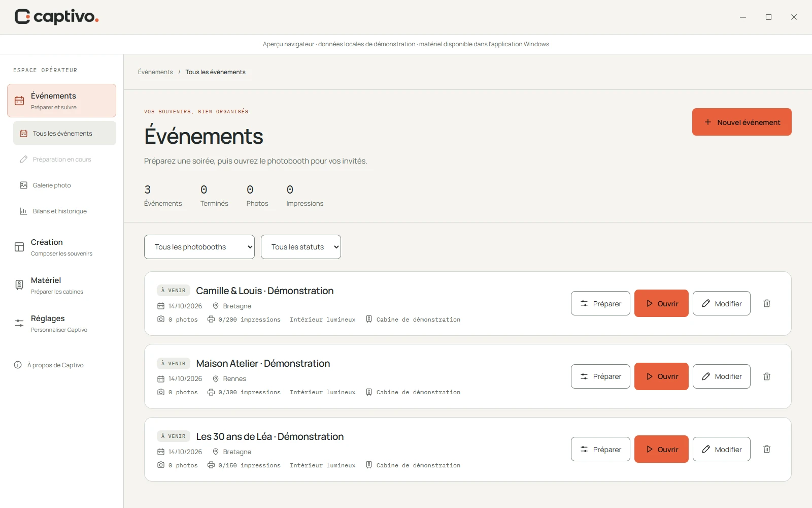Click the Terminés count label
Screen dimensions: 812x508
coord(214,203)
